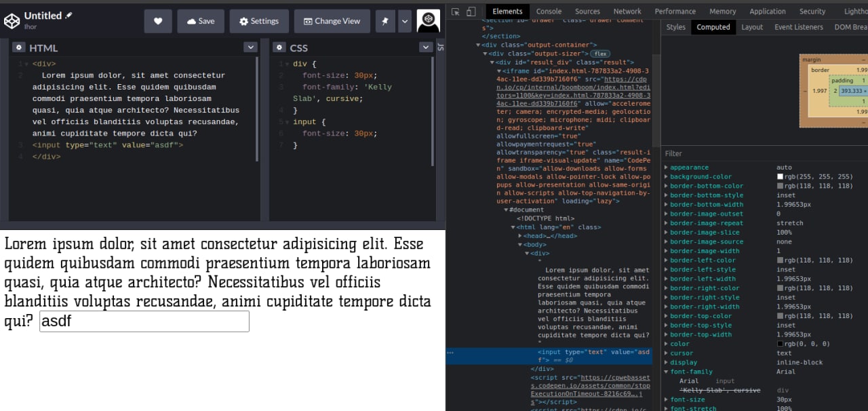Image resolution: width=868 pixels, height=411 pixels.
Task: Click the color property black swatch
Action: pos(780,344)
